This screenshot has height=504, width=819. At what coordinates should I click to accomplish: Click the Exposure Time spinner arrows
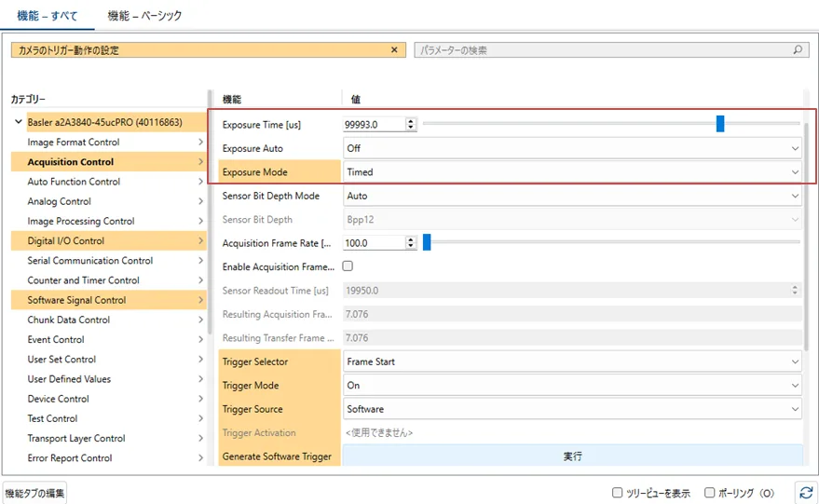[x=411, y=124]
